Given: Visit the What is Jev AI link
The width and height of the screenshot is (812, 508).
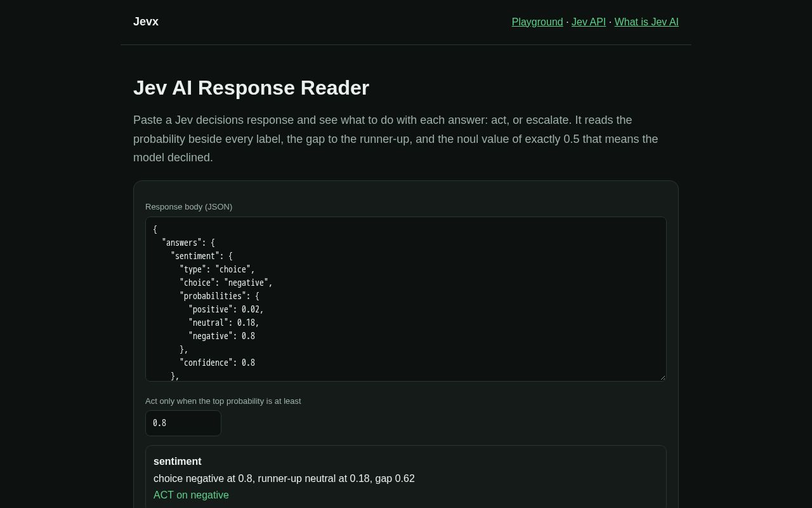Looking at the screenshot, I should tap(646, 22).
